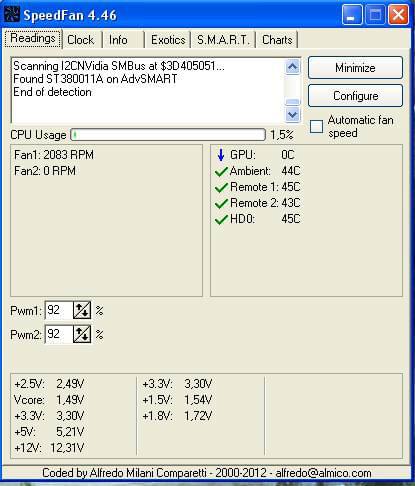The image size is (415, 486).
Task: Click the Fan1: 2083 RPM reading
Action: [54, 155]
